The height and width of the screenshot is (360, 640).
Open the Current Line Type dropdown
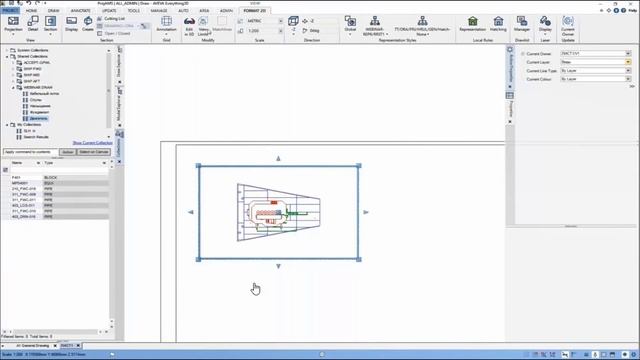[x=628, y=71]
